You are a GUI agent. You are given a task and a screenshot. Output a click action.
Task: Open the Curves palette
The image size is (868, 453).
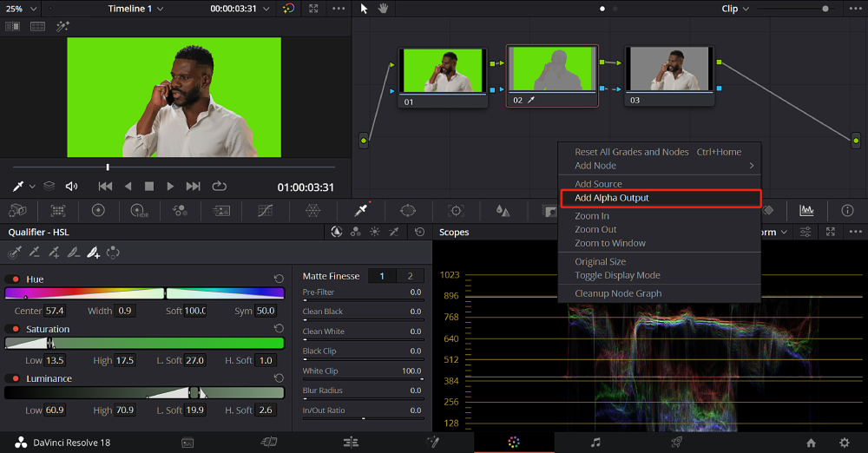tap(265, 210)
